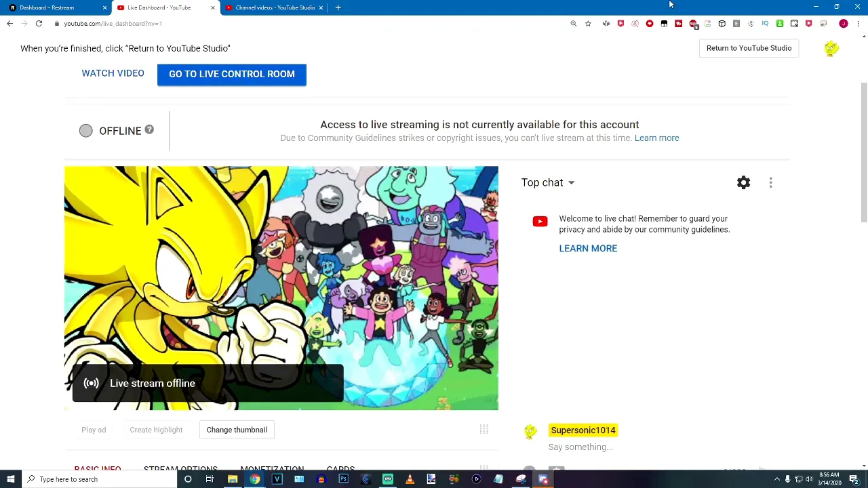
Task: Open the Windows notification center
Action: pos(854,479)
